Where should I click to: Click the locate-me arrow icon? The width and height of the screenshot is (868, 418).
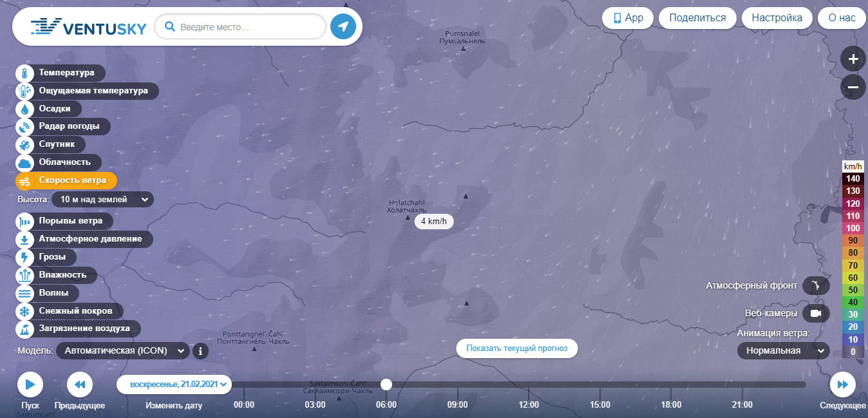[x=343, y=26]
